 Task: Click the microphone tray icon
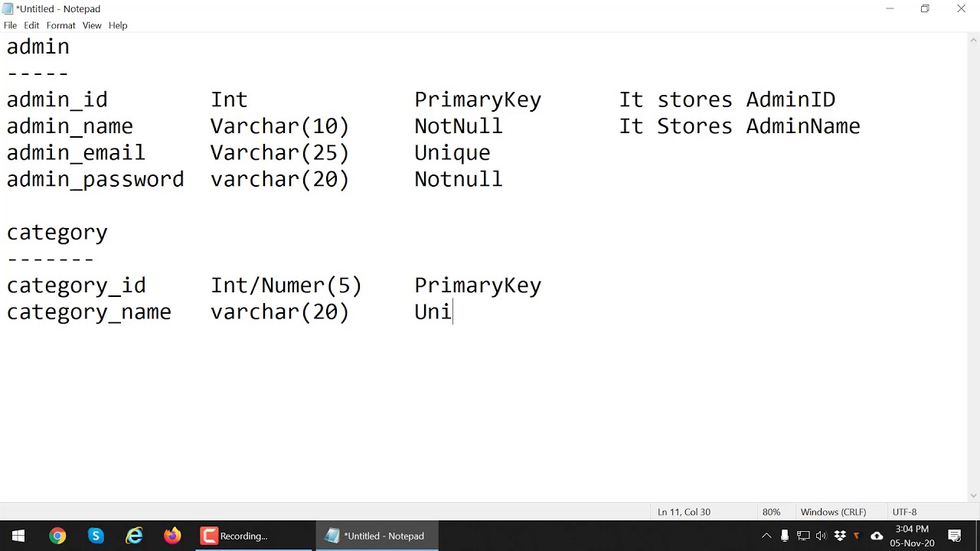coord(785,536)
